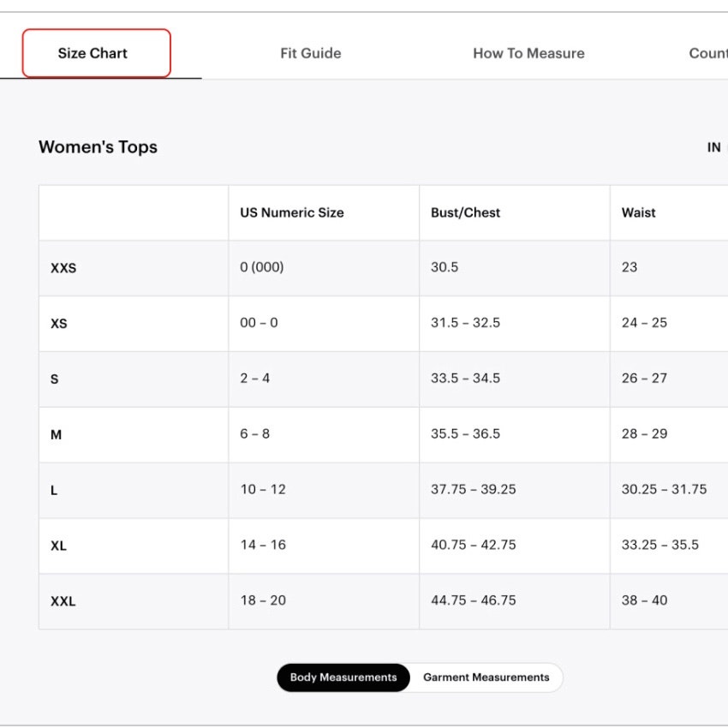This screenshot has height=728, width=728.
Task: Click the '24 – 25' waist value
Action: click(x=644, y=323)
